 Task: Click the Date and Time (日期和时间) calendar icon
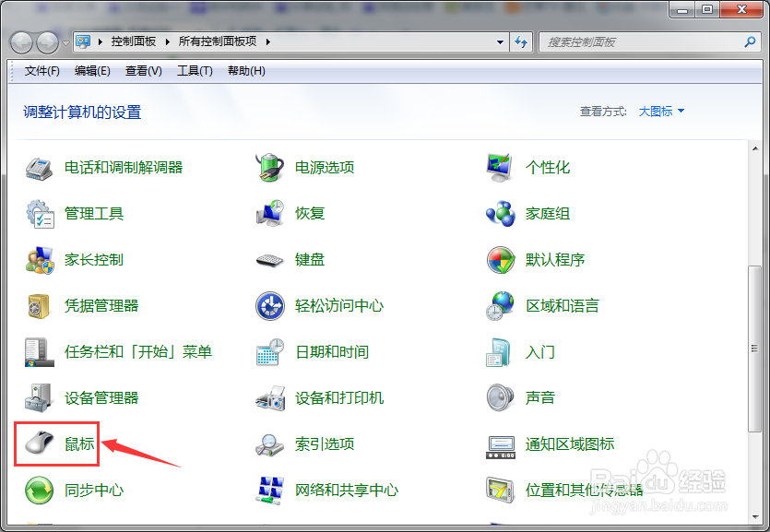point(270,352)
